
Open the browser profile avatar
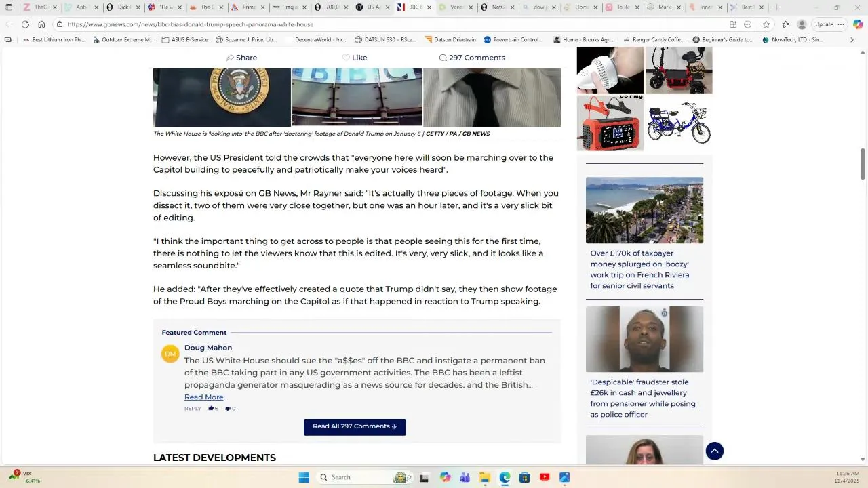tap(802, 24)
